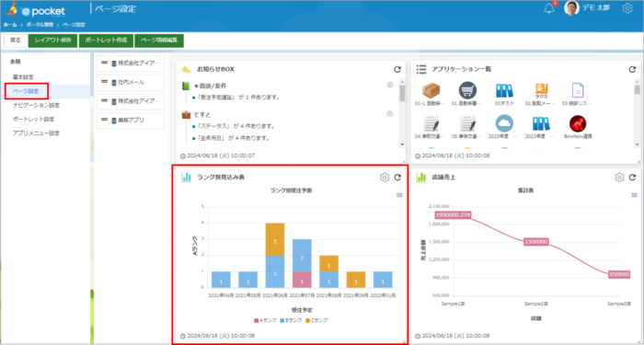Toggle Cランク legend series in chart

coord(316,320)
